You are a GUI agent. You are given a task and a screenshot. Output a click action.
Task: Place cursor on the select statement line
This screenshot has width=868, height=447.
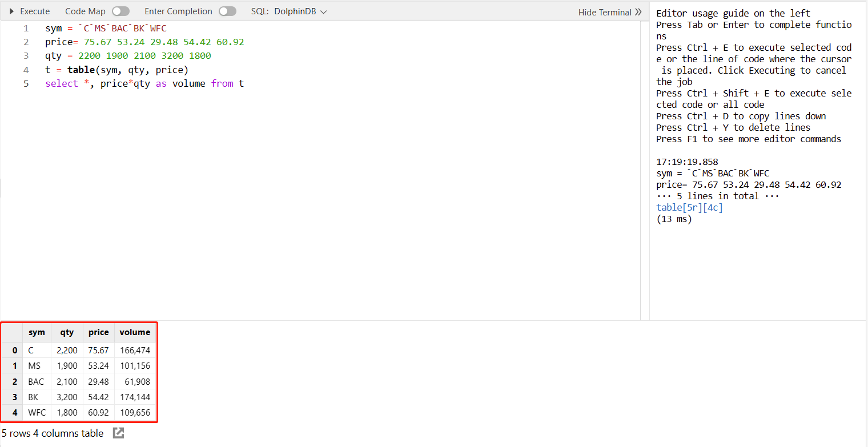144,83
